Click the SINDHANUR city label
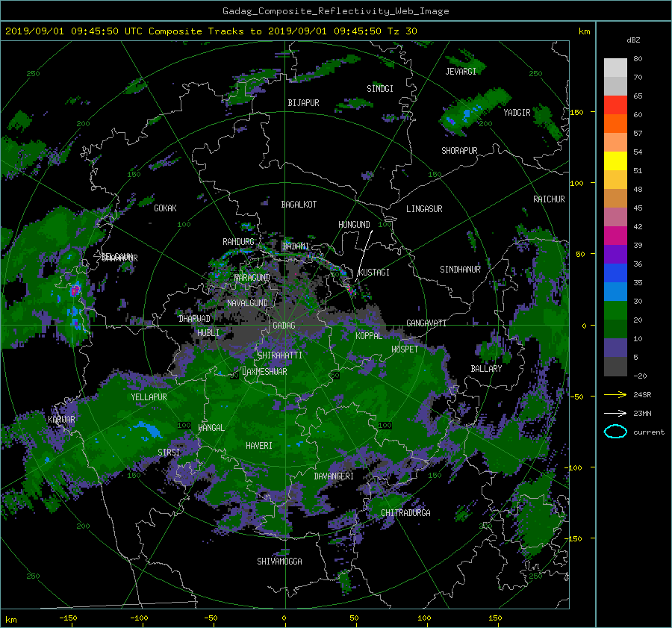Image resolution: width=672 pixels, height=628 pixels. click(460, 270)
